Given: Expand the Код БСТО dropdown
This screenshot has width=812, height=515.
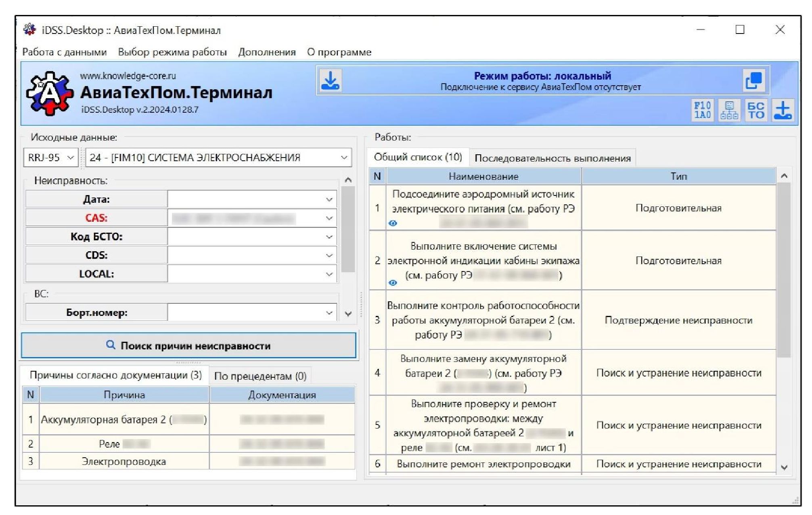Looking at the screenshot, I should click(329, 237).
